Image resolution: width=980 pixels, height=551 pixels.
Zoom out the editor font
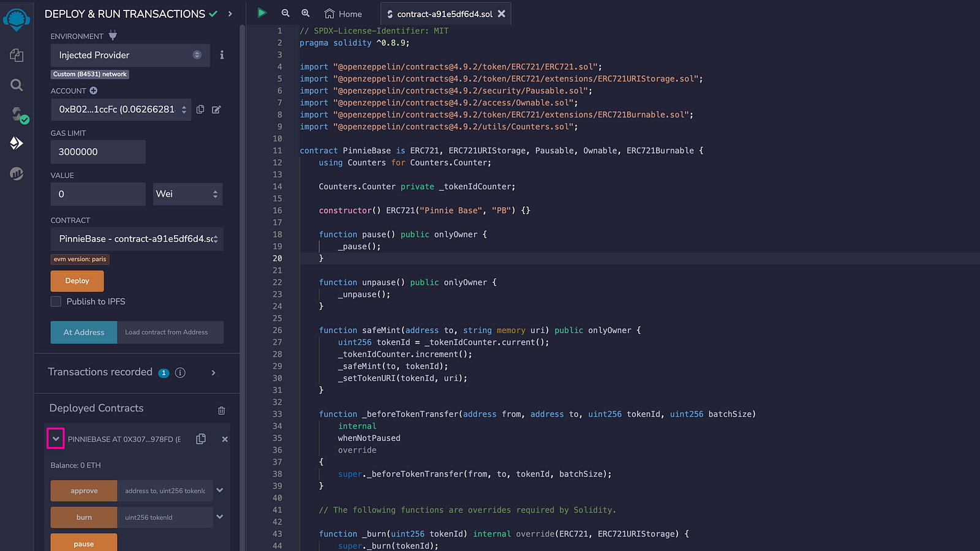click(x=285, y=13)
